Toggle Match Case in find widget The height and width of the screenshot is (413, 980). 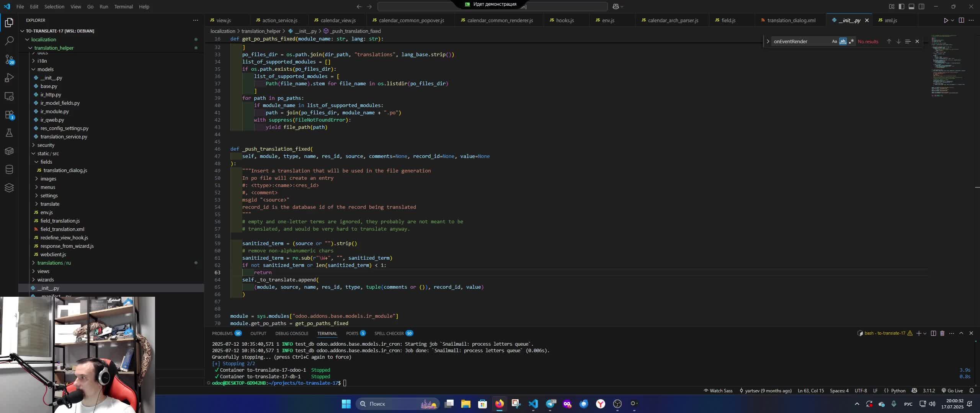coord(834,41)
